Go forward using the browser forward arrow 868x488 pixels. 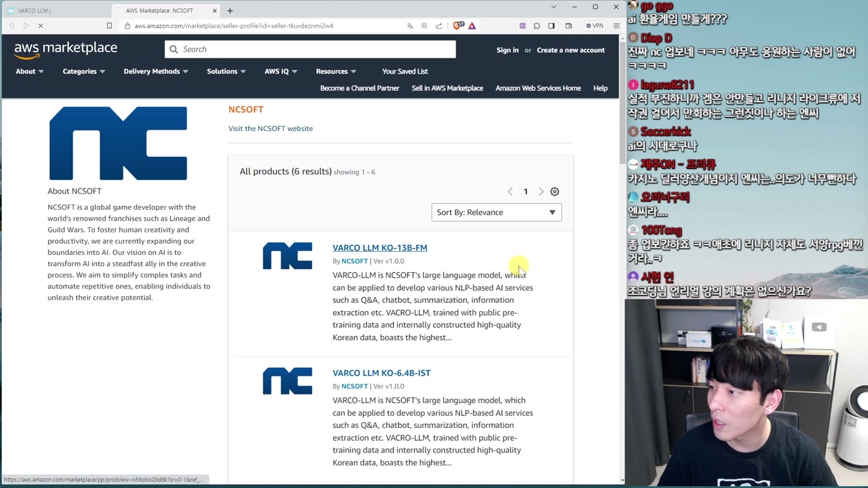26,26
